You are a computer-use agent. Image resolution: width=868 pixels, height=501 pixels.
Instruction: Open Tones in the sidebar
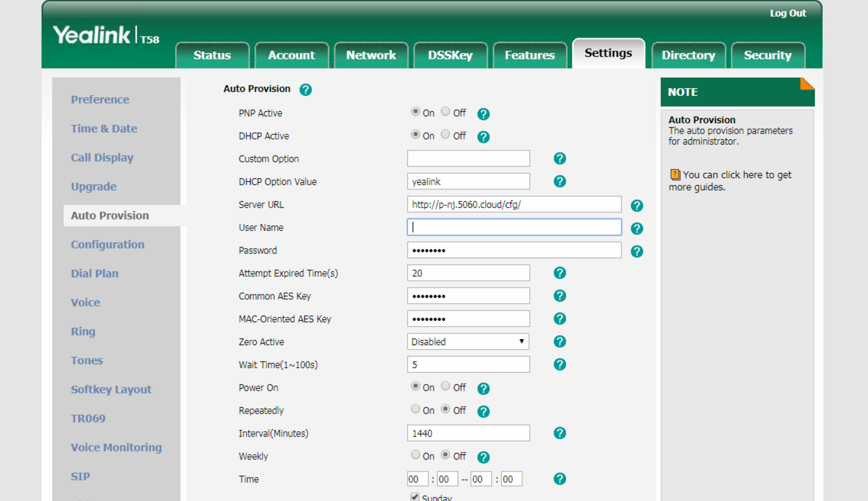click(87, 360)
